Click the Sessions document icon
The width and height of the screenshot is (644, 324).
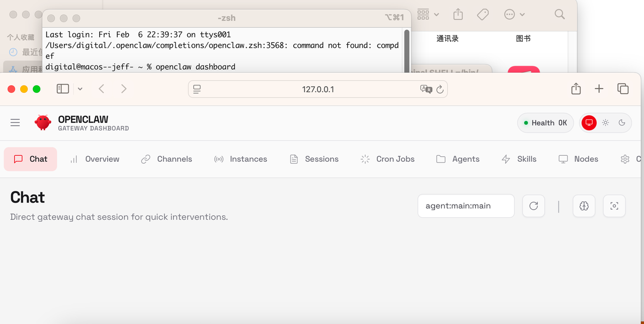click(294, 159)
